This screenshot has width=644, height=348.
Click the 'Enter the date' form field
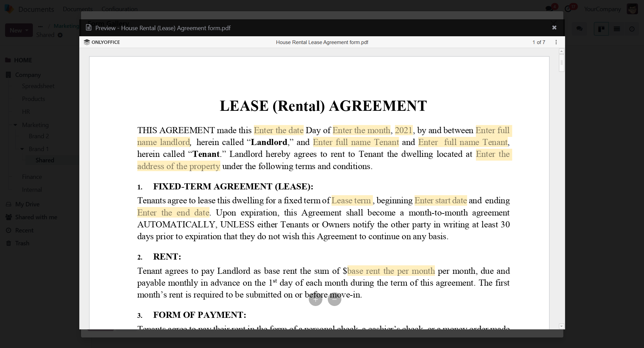pos(278,130)
